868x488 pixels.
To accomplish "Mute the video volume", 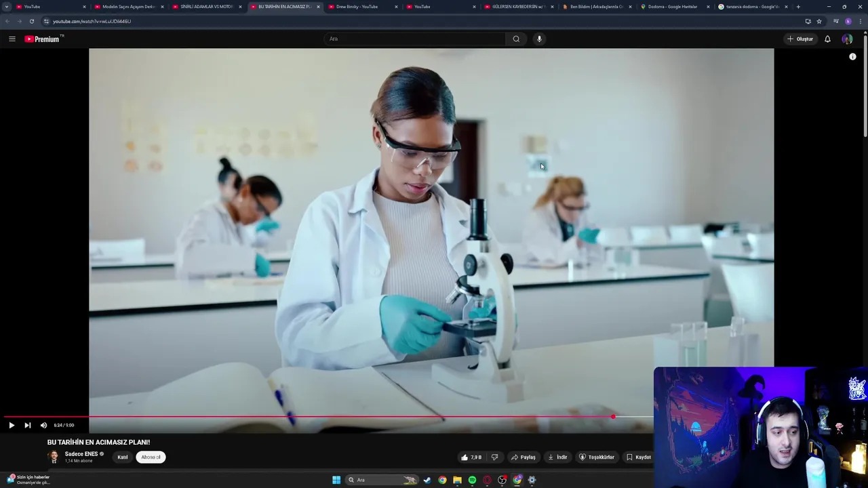I will coord(43,425).
